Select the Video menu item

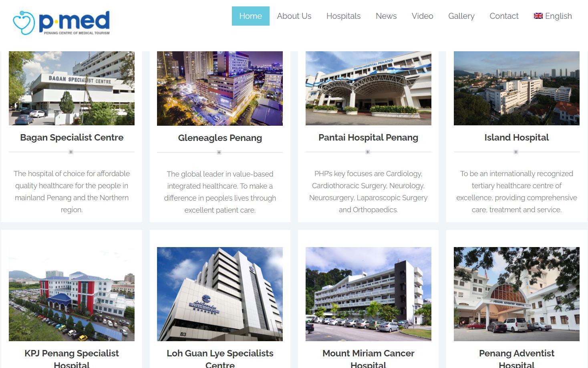pos(423,16)
